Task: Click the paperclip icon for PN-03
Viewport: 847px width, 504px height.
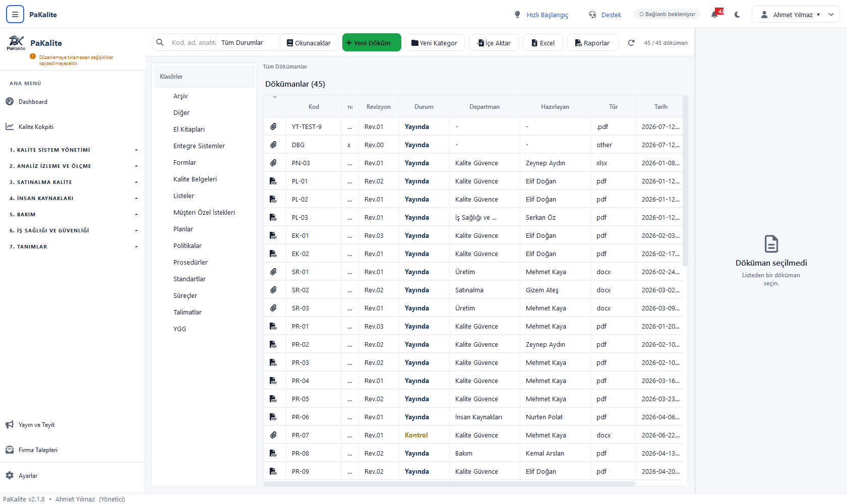Action: [273, 163]
